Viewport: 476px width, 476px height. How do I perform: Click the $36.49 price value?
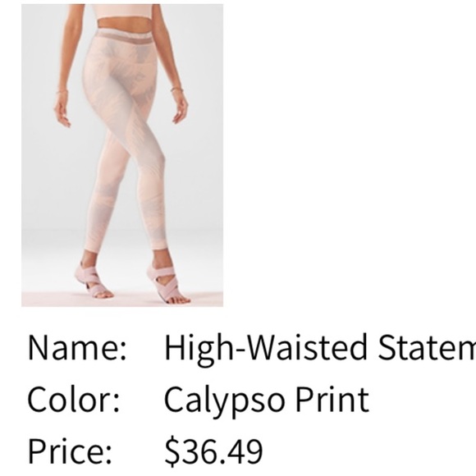pyautogui.click(x=213, y=450)
